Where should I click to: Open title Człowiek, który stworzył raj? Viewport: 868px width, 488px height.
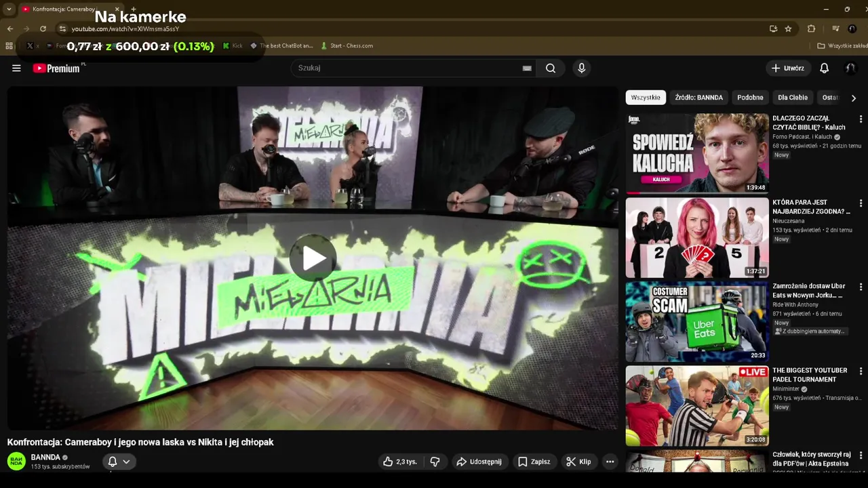811,459
